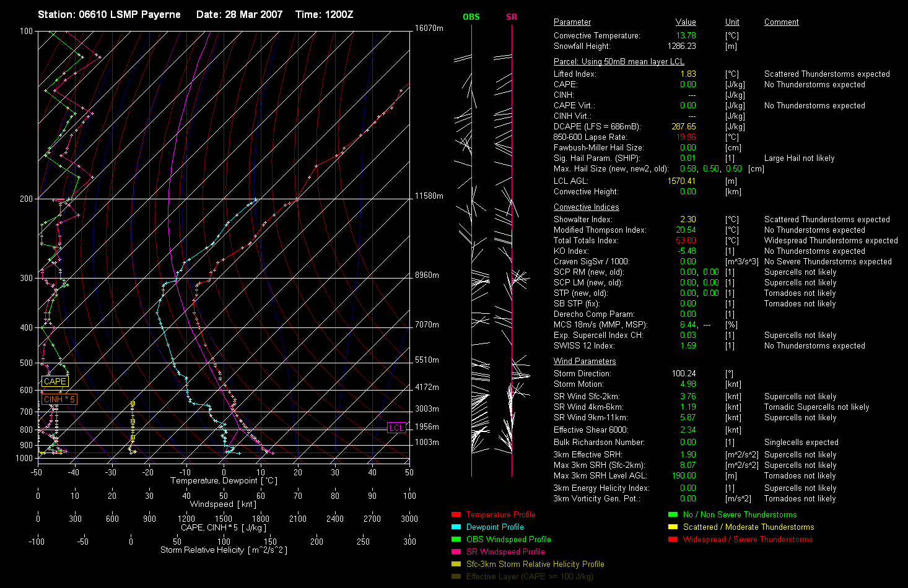Click the green No / Non Severe Thunderstorms swatch
This screenshot has height=588, width=908.
pos(673,514)
